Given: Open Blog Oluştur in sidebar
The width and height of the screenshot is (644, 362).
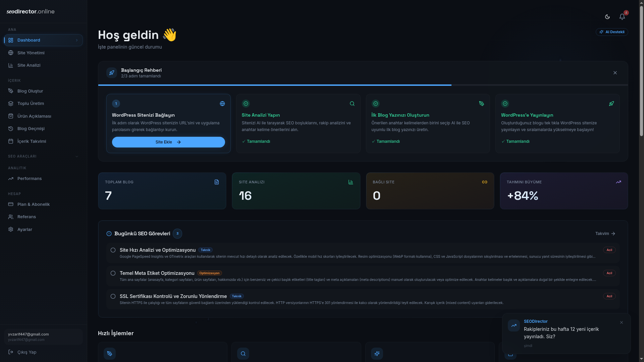Looking at the screenshot, I should point(30,91).
